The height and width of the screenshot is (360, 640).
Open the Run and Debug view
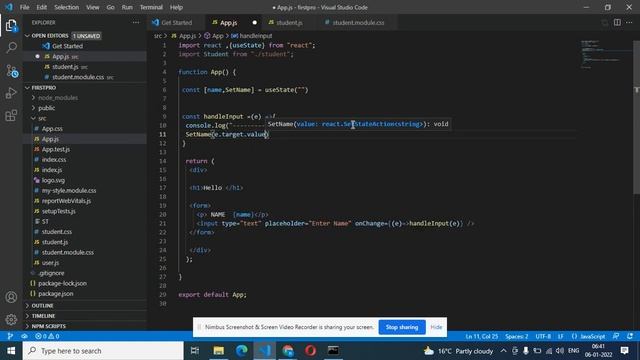pyautogui.click(x=11, y=93)
